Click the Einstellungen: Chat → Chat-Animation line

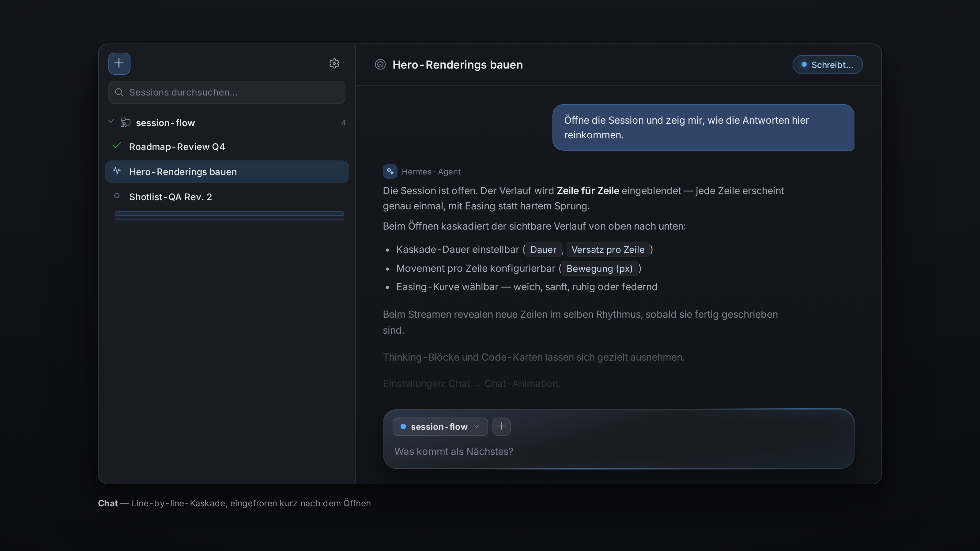point(471,383)
